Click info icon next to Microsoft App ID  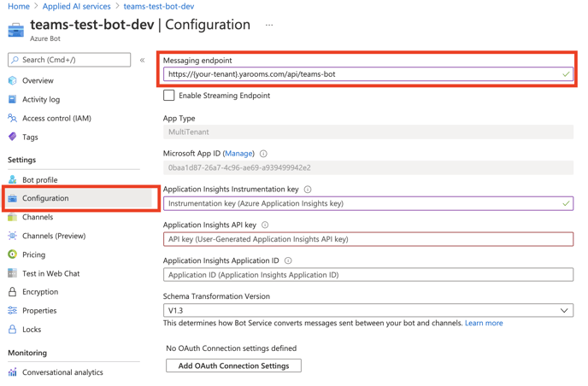tap(263, 154)
